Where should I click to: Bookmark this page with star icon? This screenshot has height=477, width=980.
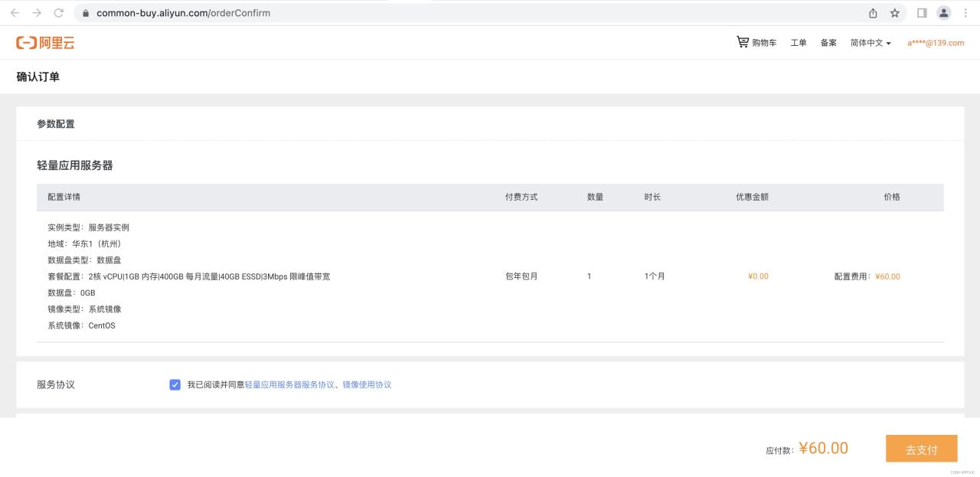point(894,13)
